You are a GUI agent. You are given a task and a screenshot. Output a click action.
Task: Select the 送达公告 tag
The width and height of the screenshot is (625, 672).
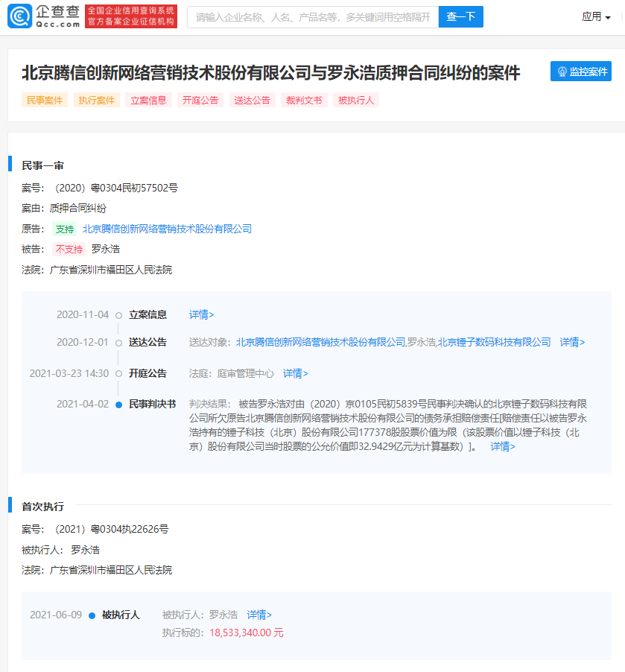(253, 100)
